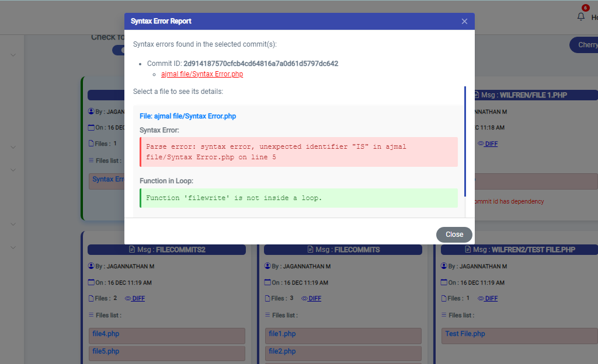Click Files list icon in FILECOMMITS card
Image resolution: width=598 pixels, height=364 pixels.
267,315
